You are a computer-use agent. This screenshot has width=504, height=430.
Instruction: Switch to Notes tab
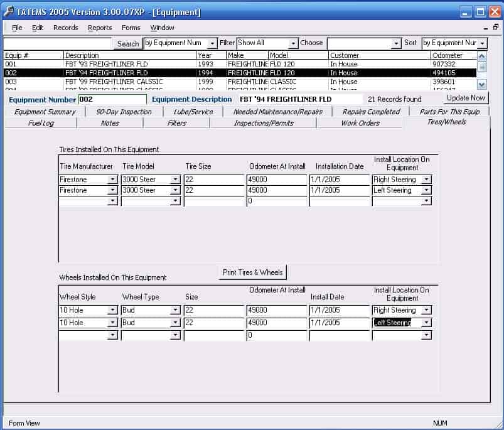click(x=110, y=123)
